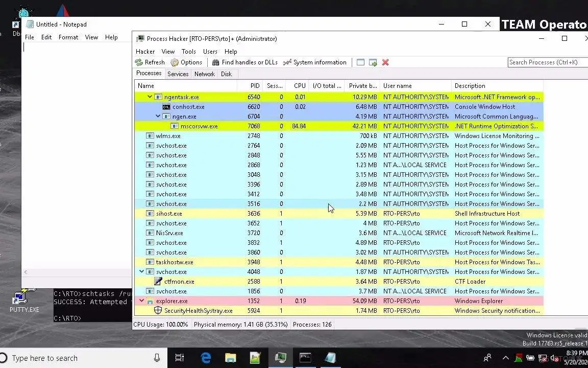Sort by the Name column header
The width and height of the screenshot is (588, 368).
click(186, 86)
